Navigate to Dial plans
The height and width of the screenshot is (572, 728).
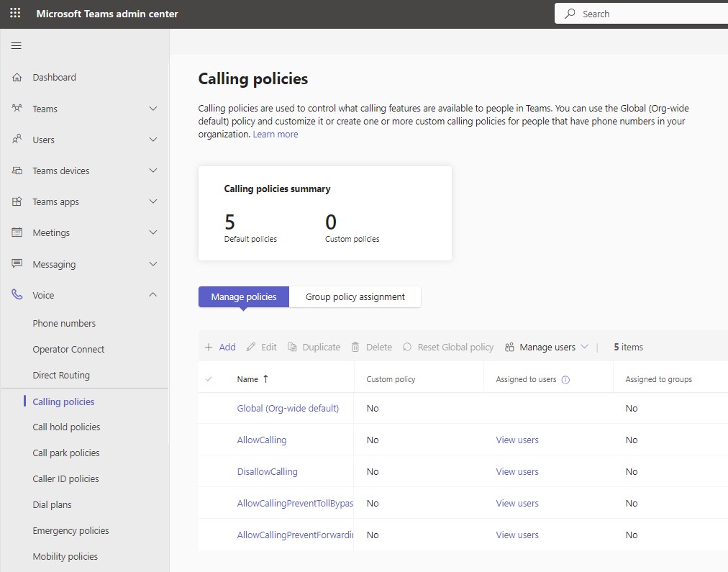click(x=52, y=504)
